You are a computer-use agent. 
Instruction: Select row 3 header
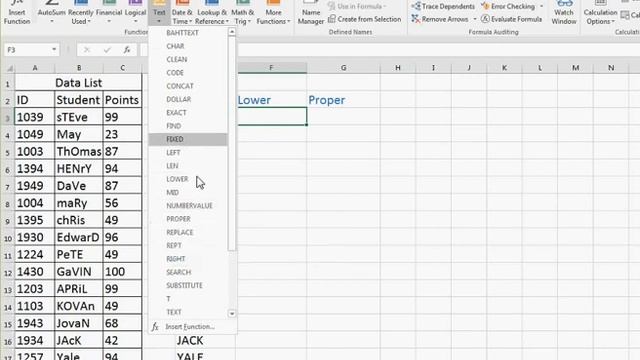[x=7, y=117]
